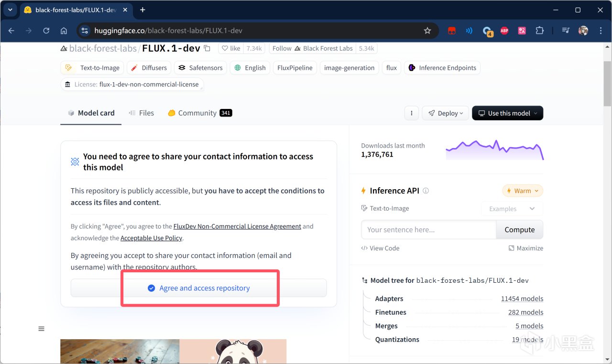View the 7.34k likes count
The image size is (612, 364).
[254, 48]
